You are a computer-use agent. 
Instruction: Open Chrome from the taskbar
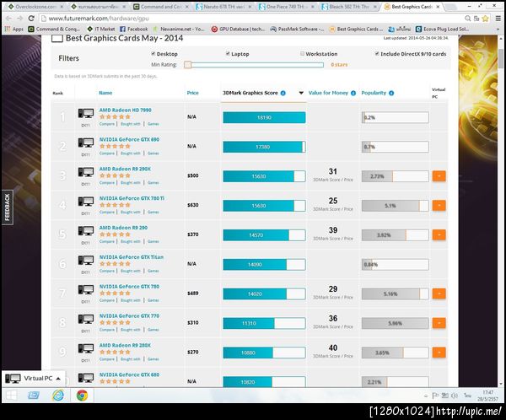tap(82, 396)
